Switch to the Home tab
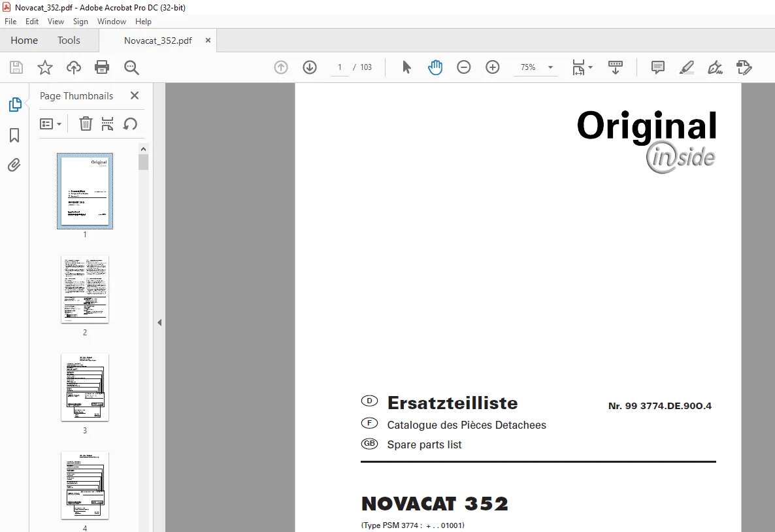The image size is (775, 532). (24, 41)
